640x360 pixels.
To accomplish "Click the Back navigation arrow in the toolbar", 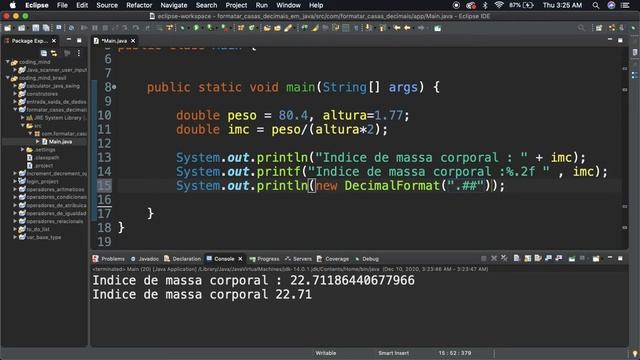I will [407, 28].
